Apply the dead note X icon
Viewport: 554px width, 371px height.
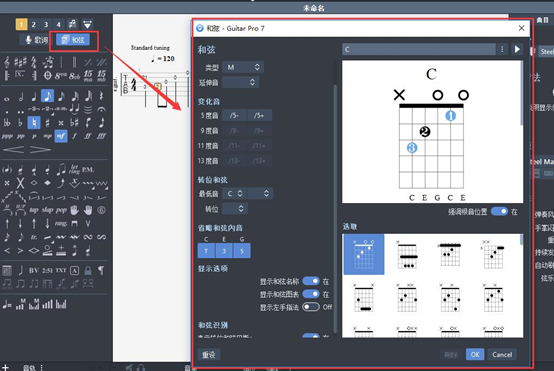click(x=20, y=183)
